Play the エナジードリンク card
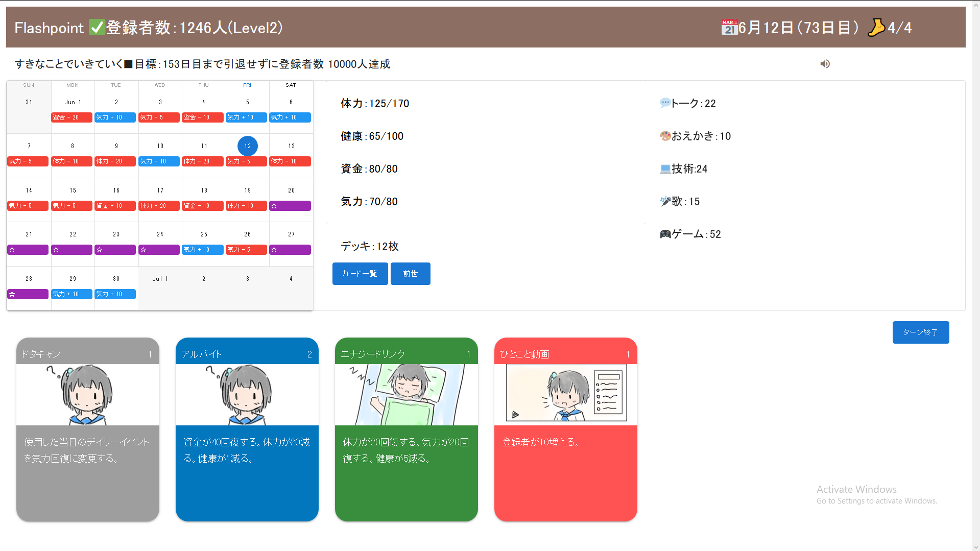This screenshot has height=551, width=980. click(x=407, y=429)
